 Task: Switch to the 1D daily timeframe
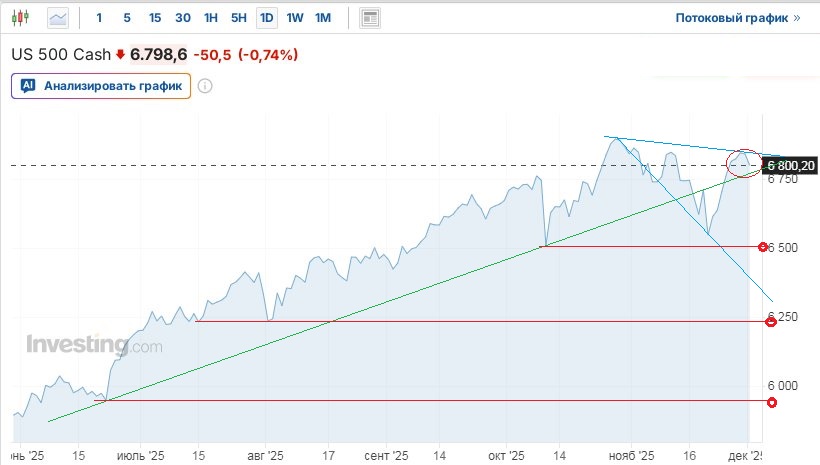266,18
